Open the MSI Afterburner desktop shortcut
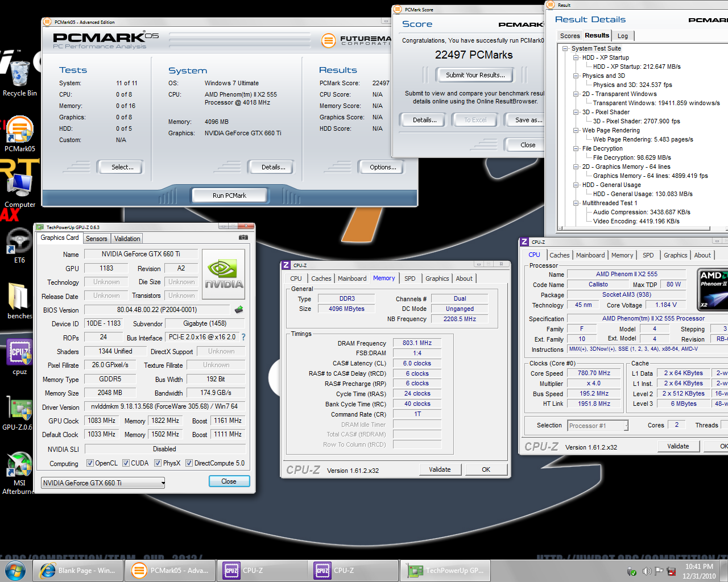Image resolution: width=728 pixels, height=582 pixels. pyautogui.click(x=19, y=473)
